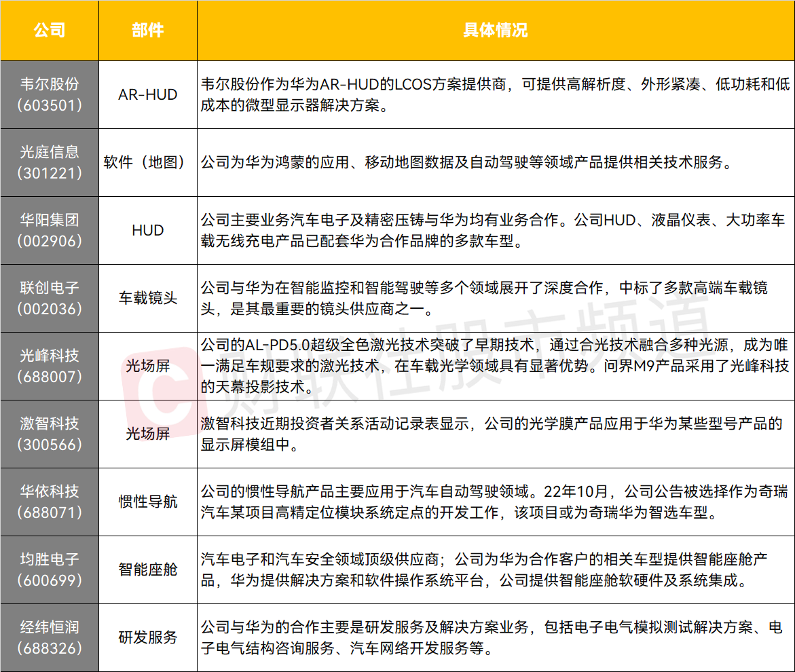This screenshot has width=795, height=672.
Task: Select the 华依科技 (688071) company cell
Action: [x=50, y=502]
